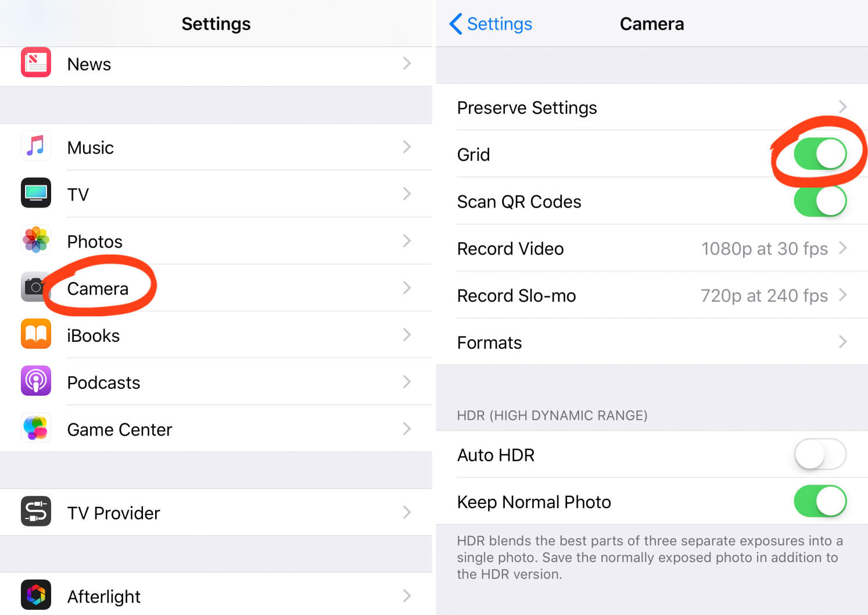The width and height of the screenshot is (868, 615).
Task: Open the Afterlight app icon
Action: pyautogui.click(x=35, y=595)
